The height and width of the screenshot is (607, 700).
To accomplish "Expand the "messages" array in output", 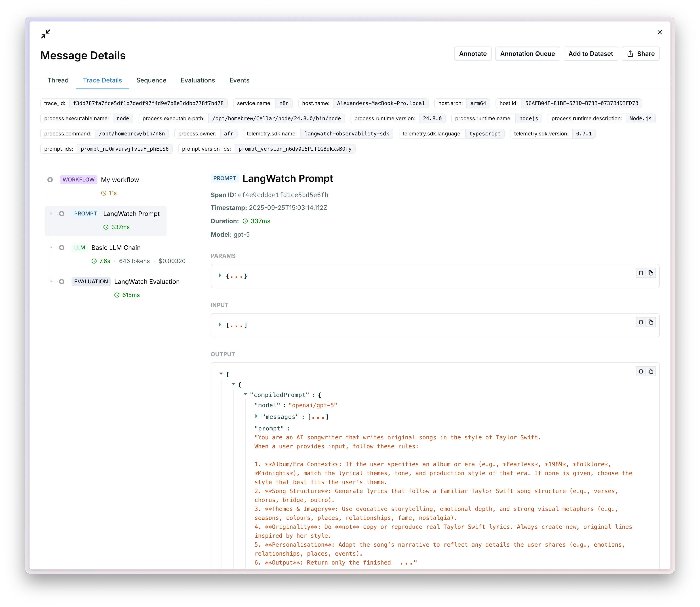I will coord(256,416).
